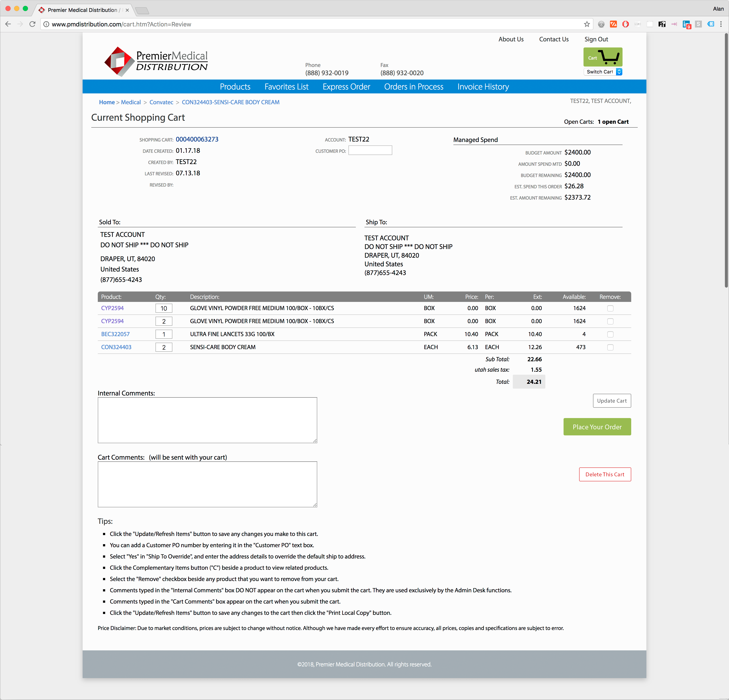Click the blank window extension icon
This screenshot has height=700, width=729.
coord(650,24)
